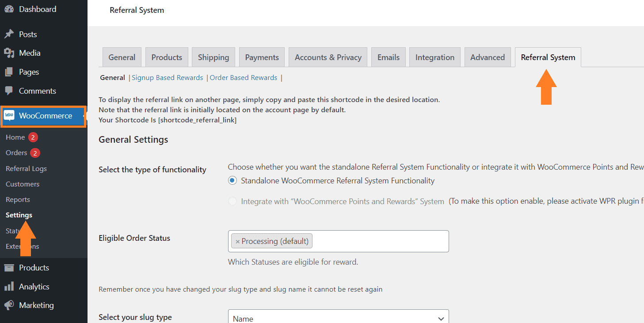Click the Eligible Order Status label
644x323 pixels.
134,238
